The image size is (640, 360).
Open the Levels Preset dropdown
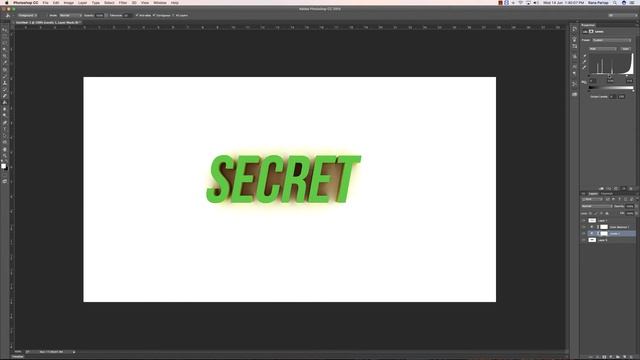(611, 40)
